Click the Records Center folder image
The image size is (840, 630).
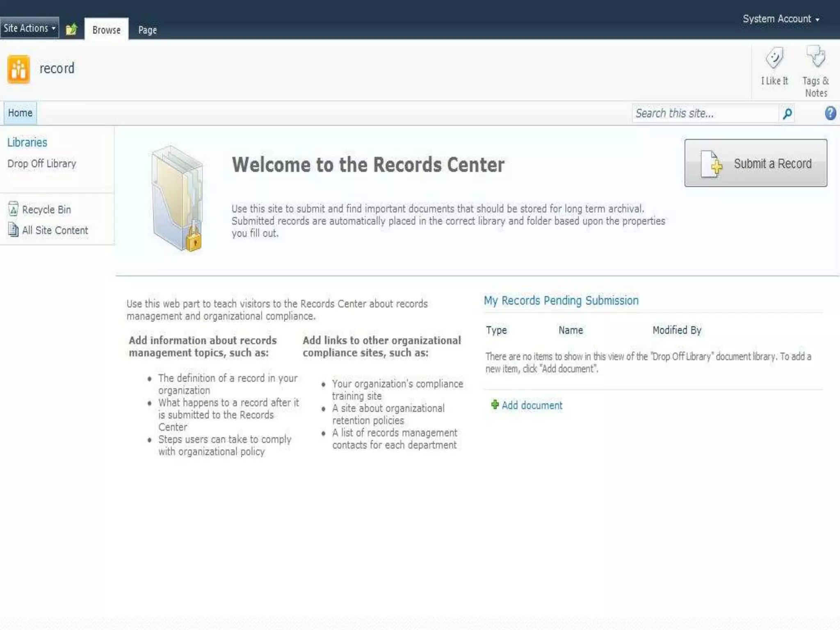coord(178,199)
